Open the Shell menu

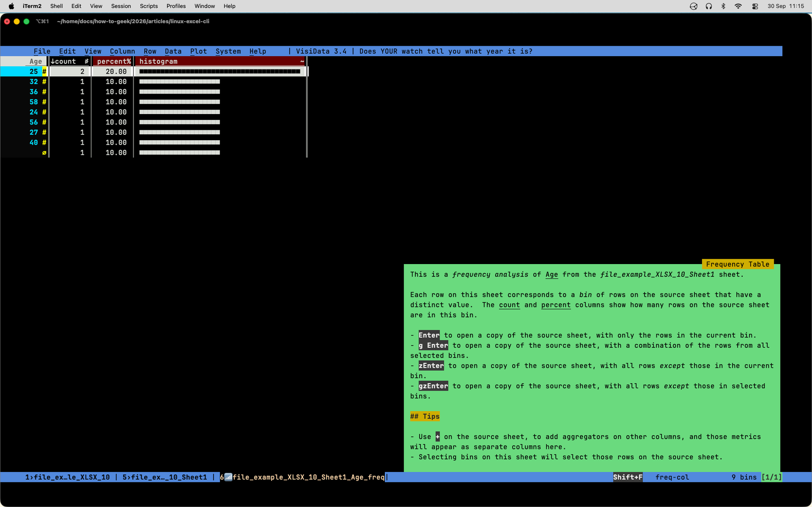click(57, 6)
